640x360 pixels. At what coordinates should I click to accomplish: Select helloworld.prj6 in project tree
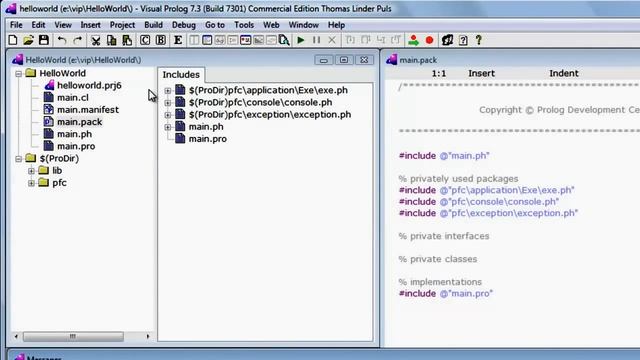89,85
